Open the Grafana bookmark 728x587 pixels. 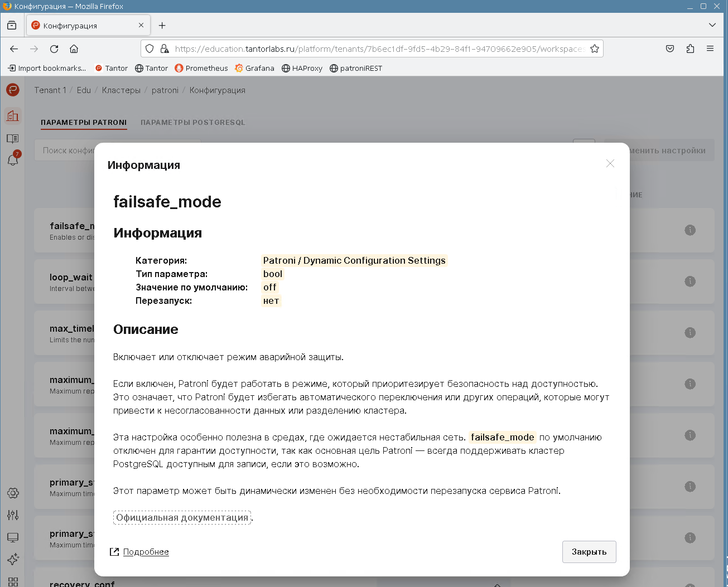(254, 68)
